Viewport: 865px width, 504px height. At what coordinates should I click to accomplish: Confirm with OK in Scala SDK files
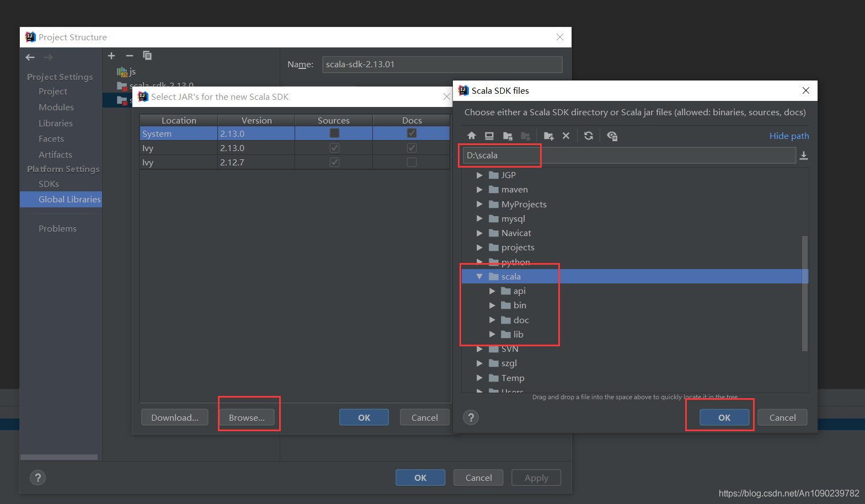pyautogui.click(x=724, y=417)
